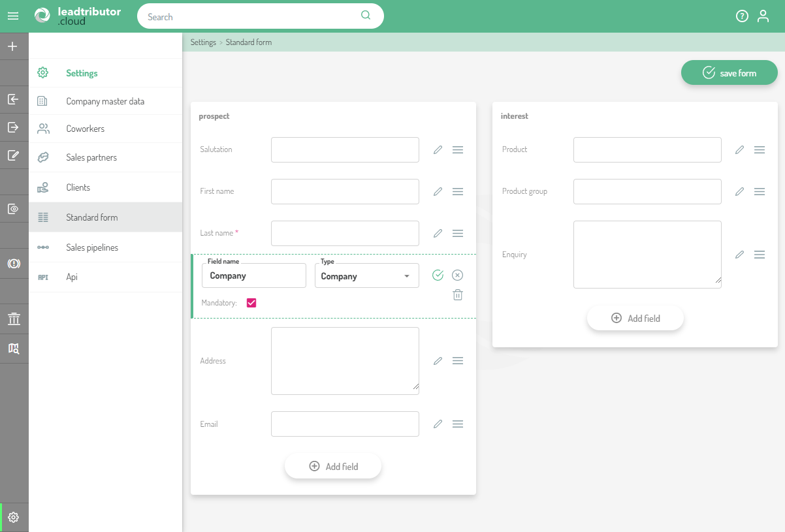Add field to the interest section
785x532 pixels.
(x=635, y=319)
